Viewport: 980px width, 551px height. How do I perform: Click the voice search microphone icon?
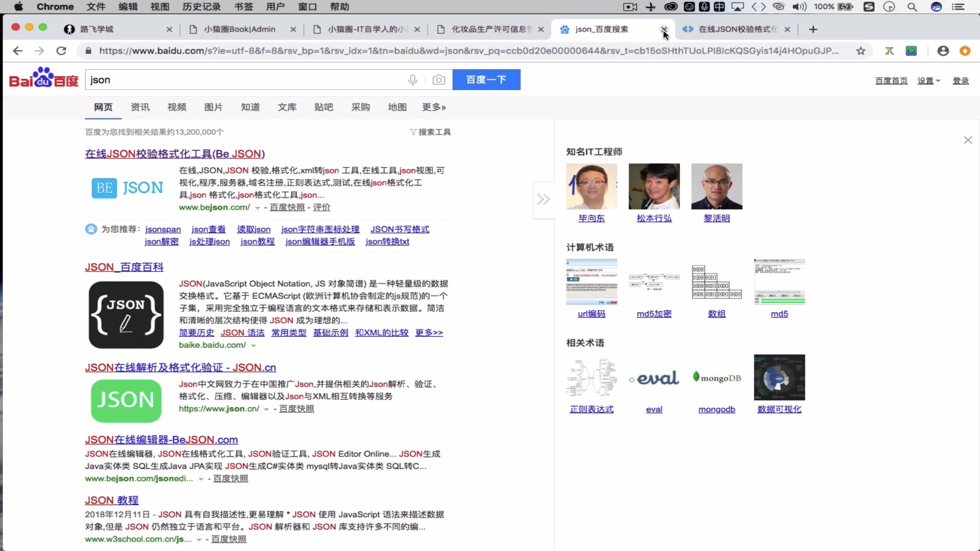click(x=412, y=80)
